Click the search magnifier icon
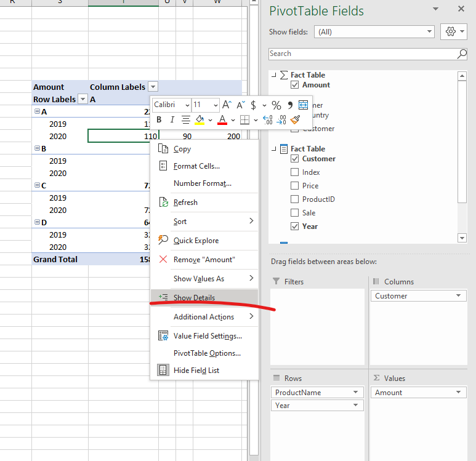This screenshot has width=476, height=461. click(x=462, y=54)
